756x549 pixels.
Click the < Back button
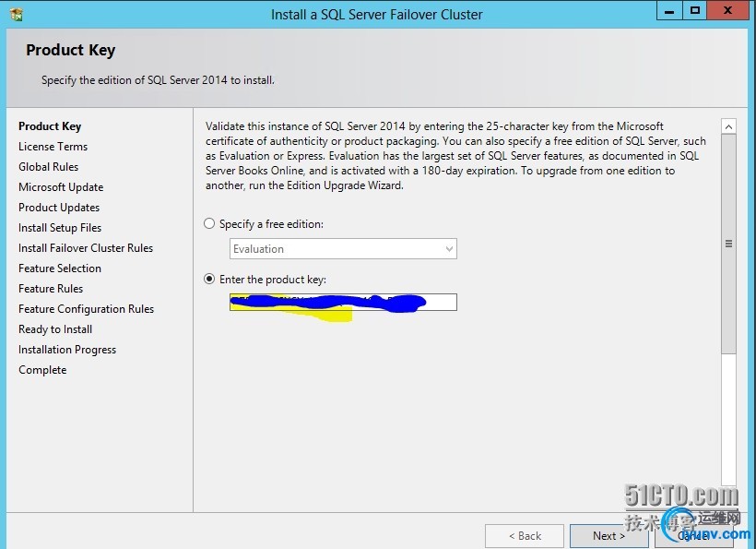tap(525, 535)
